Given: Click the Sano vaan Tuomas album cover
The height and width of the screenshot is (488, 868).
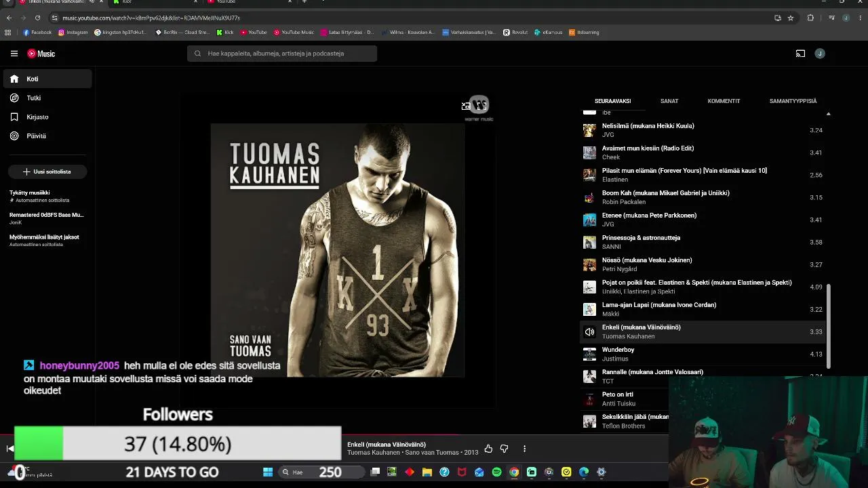Looking at the screenshot, I should [338, 250].
